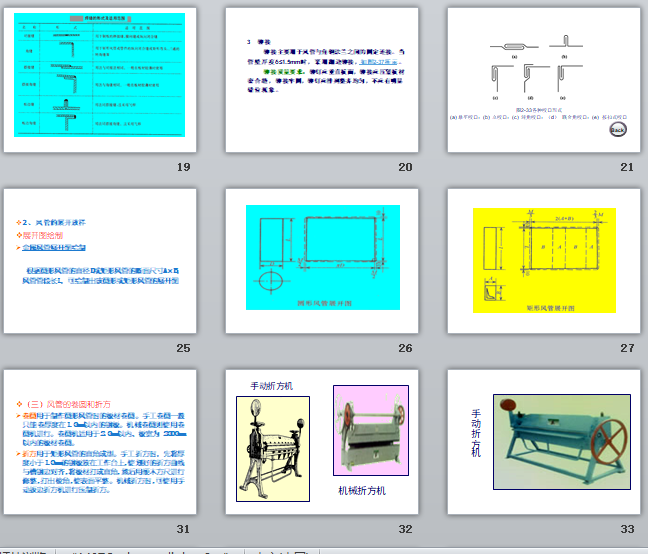
Task: Select slide 20 thumbnail with text paragraph
Action: (x=322, y=79)
